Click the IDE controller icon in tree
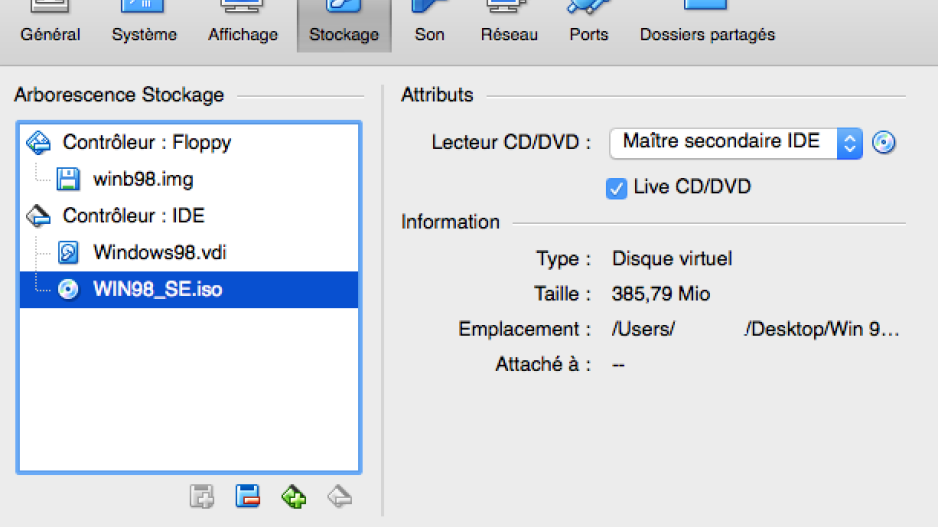Image resolution: width=938 pixels, height=527 pixels. pyautogui.click(x=39, y=216)
